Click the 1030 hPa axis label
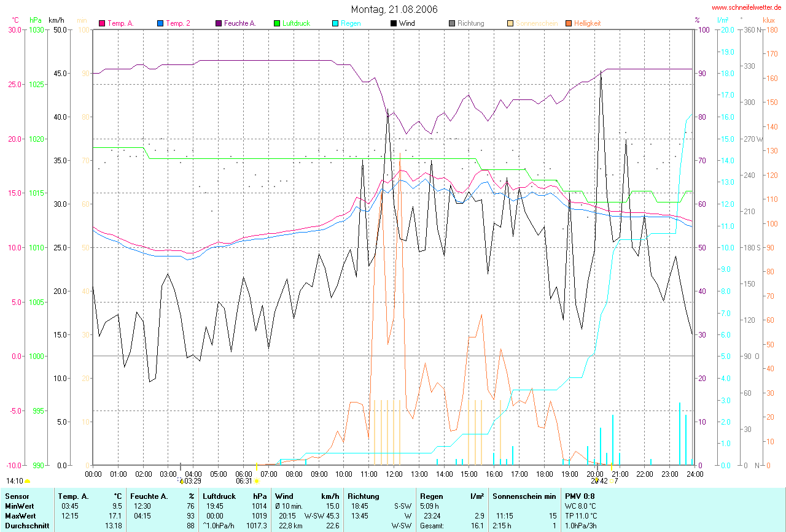The width and height of the screenshot is (786, 532). click(x=36, y=29)
